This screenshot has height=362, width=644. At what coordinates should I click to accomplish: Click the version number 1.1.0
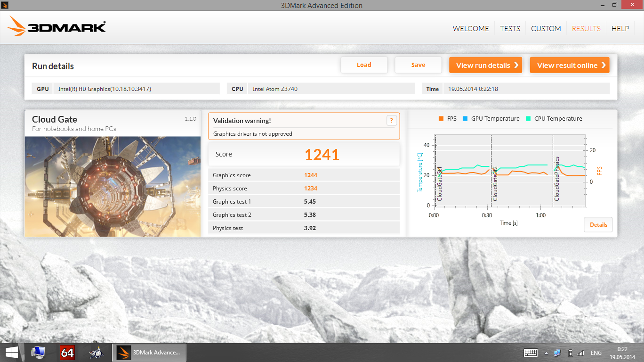pos(190,119)
